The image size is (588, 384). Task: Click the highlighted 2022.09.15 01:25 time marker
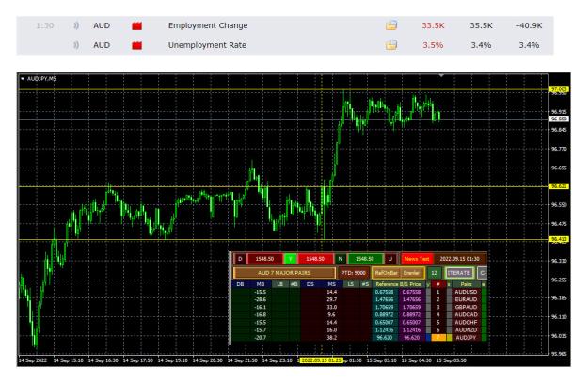coord(321,360)
